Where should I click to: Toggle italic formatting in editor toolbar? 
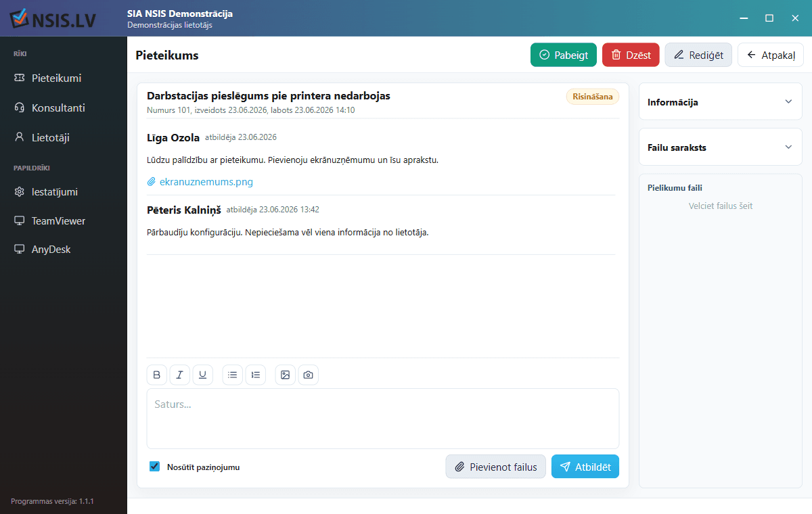(180, 375)
